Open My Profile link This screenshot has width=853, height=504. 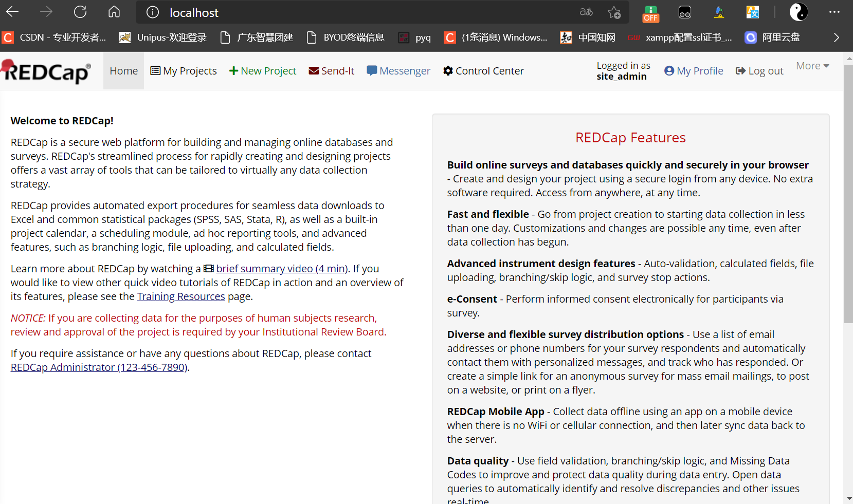coord(694,71)
